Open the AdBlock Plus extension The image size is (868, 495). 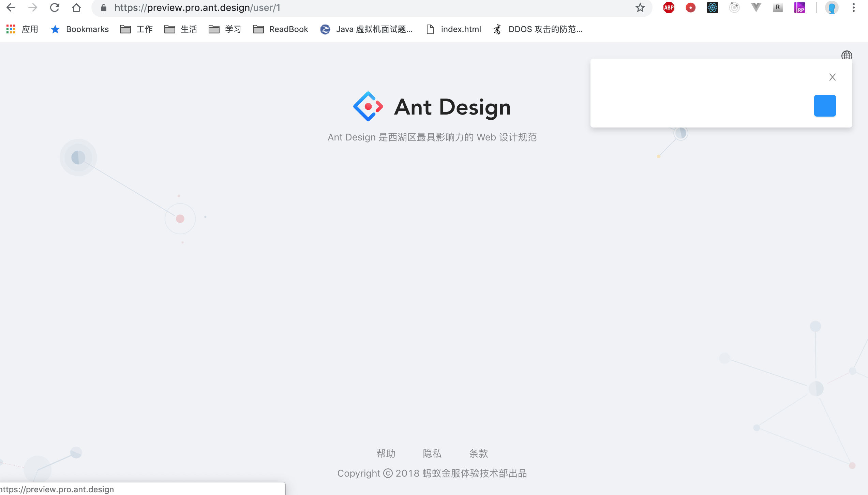[x=669, y=7]
